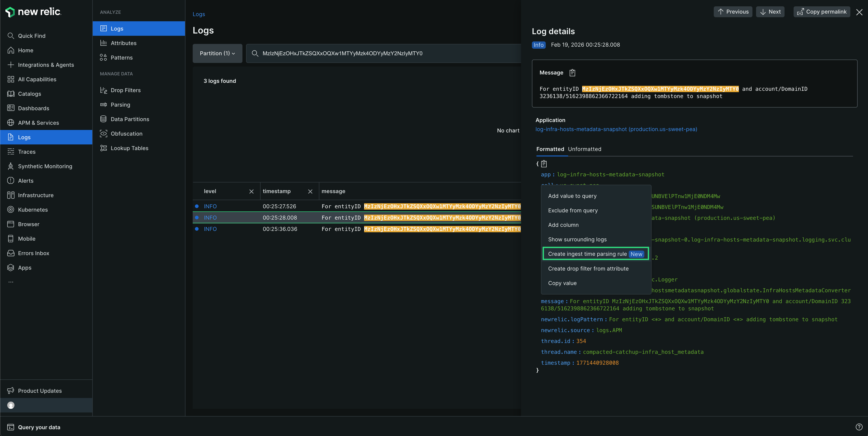
Task: Open Lookup Tables section
Action: (x=129, y=148)
